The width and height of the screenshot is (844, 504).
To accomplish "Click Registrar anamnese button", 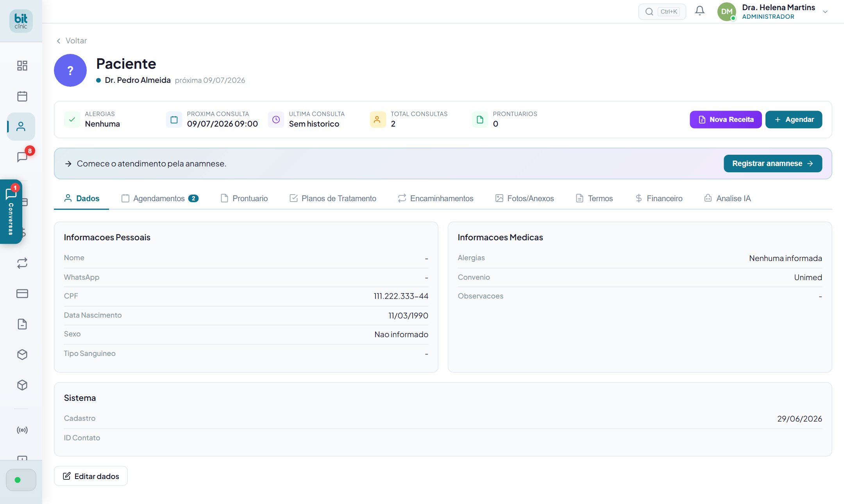I will point(773,163).
